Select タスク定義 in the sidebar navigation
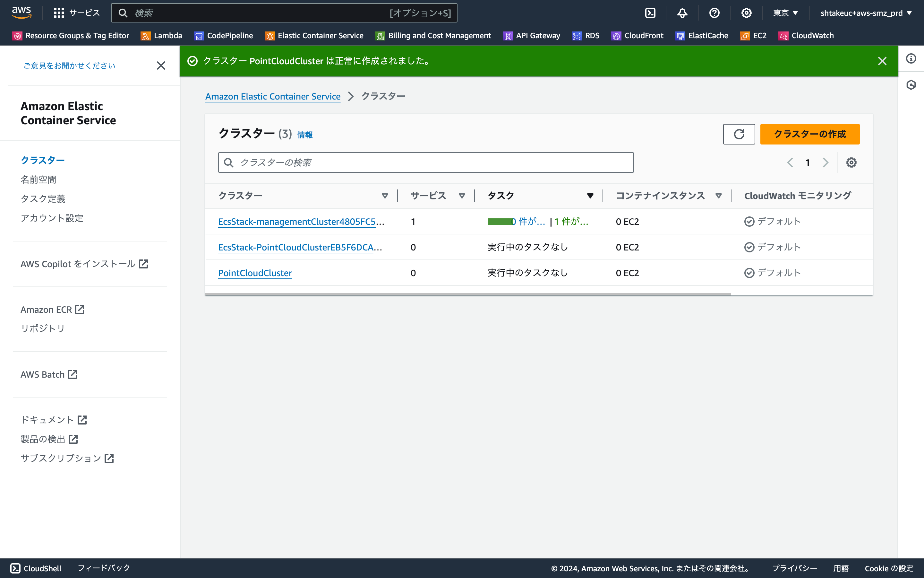Screen dimensions: 924x578 [x=43, y=199]
